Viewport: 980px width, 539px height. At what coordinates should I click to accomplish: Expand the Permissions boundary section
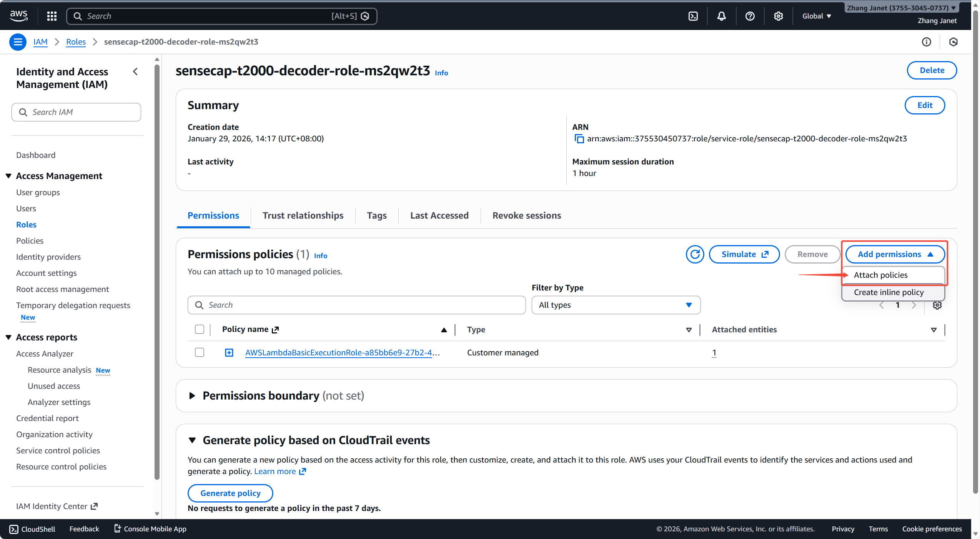(x=192, y=396)
